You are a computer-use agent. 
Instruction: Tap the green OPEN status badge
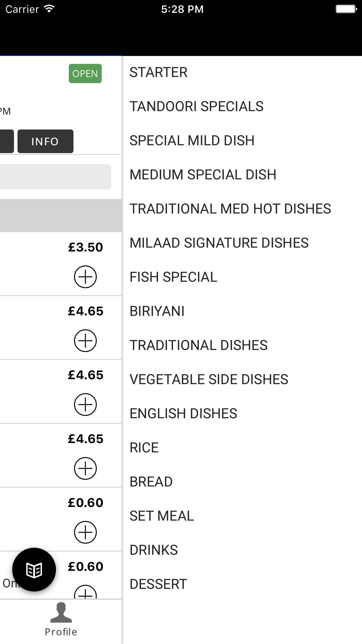click(x=85, y=73)
